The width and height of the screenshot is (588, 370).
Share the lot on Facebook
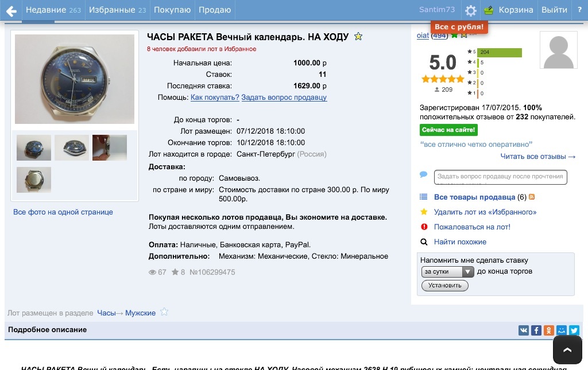coord(536,330)
